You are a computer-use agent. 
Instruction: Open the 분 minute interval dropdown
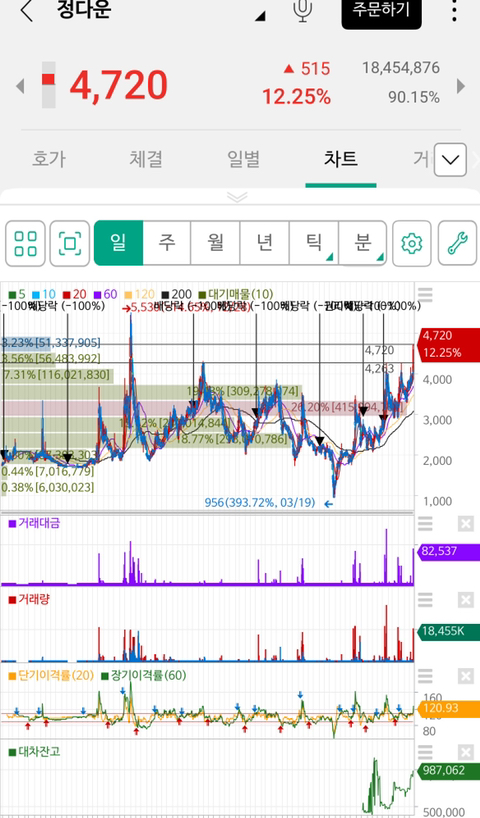tap(363, 243)
